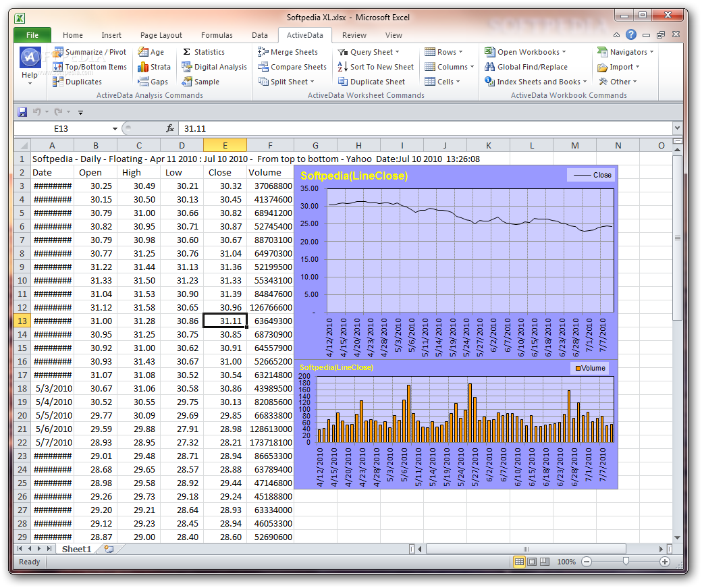Switch to the Formulas ribbon tab
The width and height of the screenshot is (702, 588).
[217, 35]
